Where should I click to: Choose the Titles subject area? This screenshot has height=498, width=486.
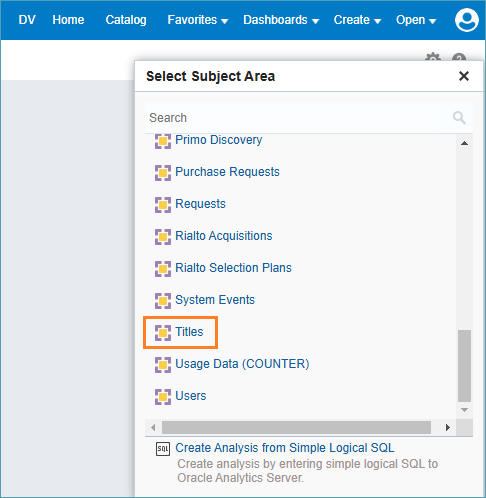189,332
